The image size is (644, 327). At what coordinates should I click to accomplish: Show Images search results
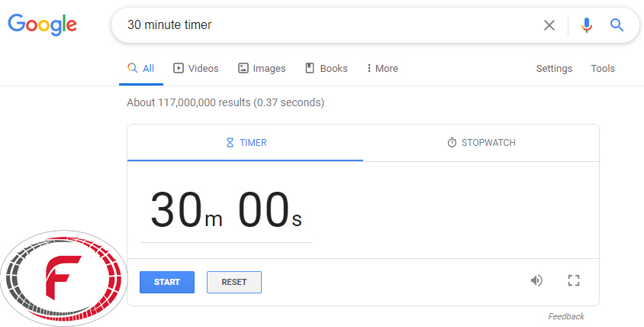262,68
